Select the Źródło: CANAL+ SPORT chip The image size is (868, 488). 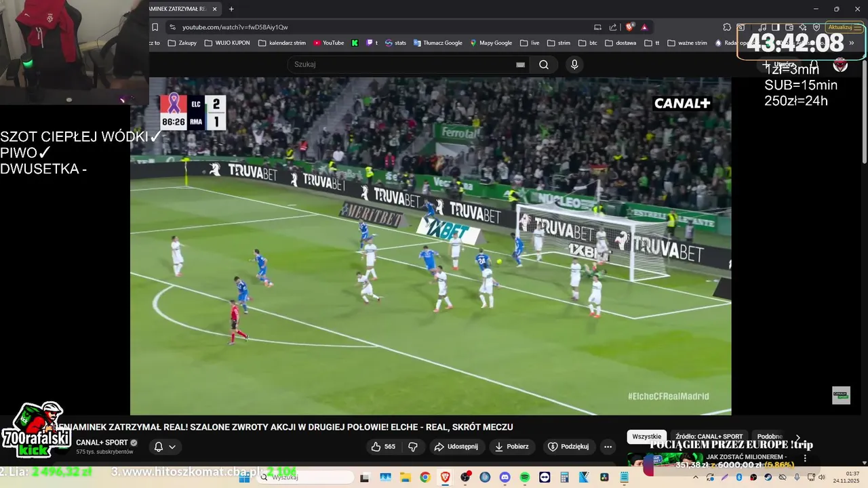tap(709, 436)
